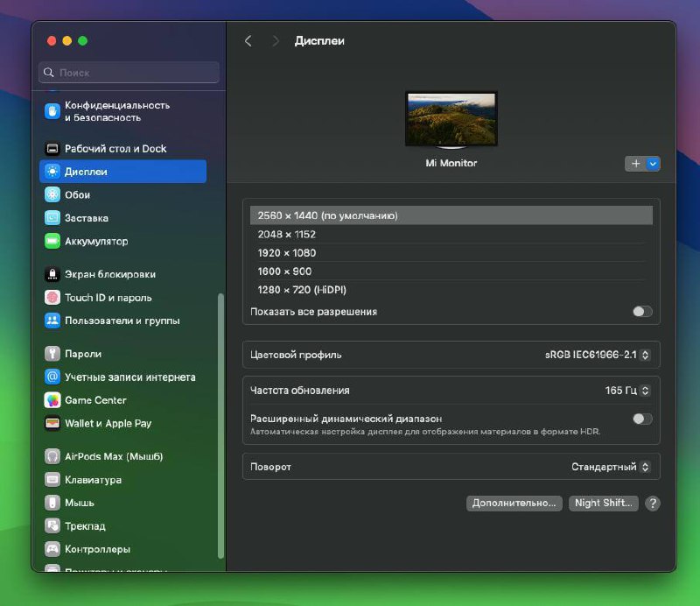Click the plus button to add display
The image size is (700, 606).
coord(635,164)
